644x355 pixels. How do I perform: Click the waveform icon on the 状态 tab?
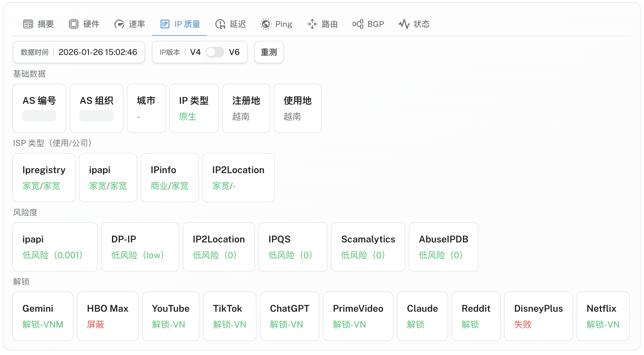pos(404,24)
